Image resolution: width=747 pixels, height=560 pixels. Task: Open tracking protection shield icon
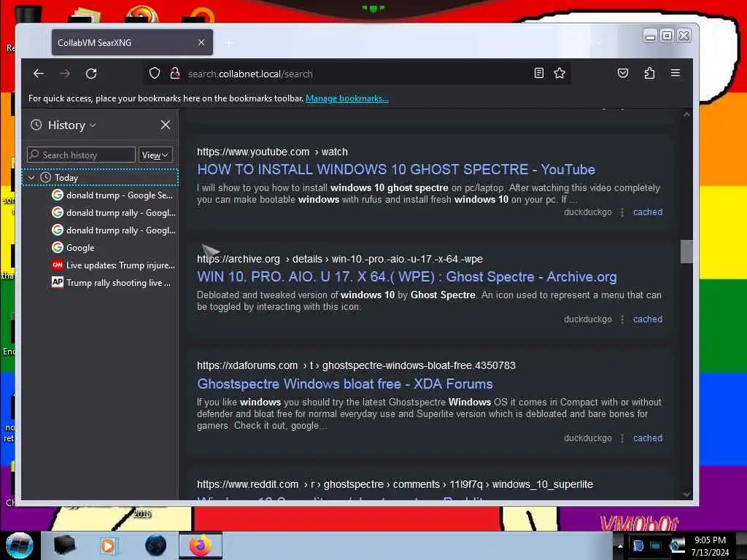point(155,74)
